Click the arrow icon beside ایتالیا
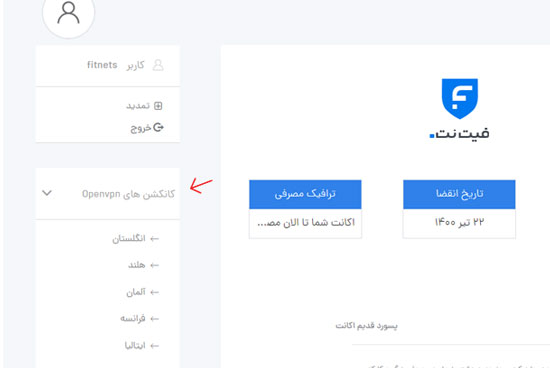 [x=154, y=346]
